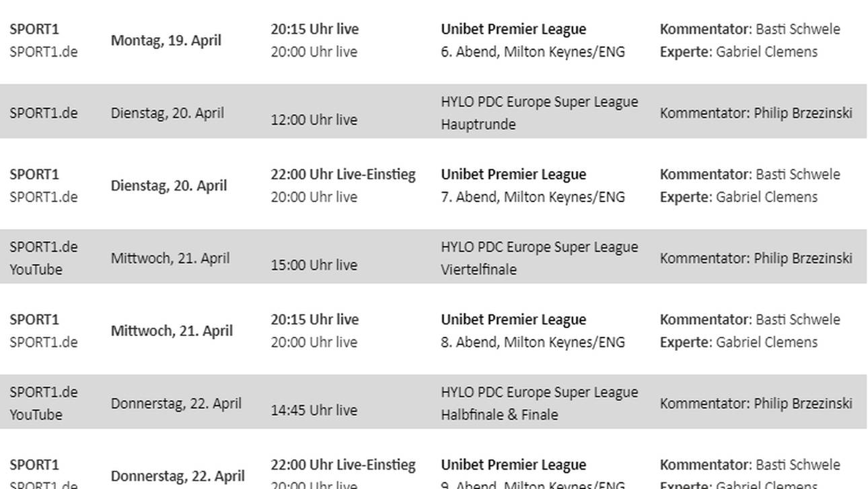This screenshot has width=868, height=489.
Task: Click "Donnerstag, 22. April" in the Halbfinale row
Action: click(176, 403)
